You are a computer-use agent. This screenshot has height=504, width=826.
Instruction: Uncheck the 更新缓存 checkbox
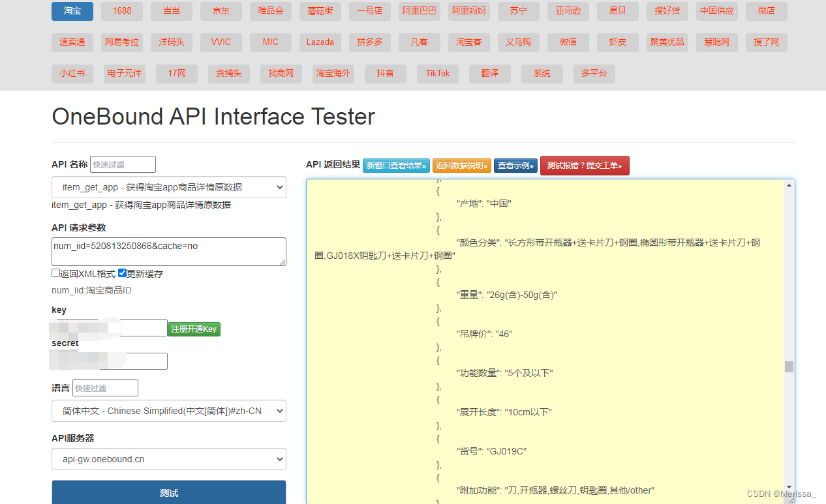pos(122,273)
